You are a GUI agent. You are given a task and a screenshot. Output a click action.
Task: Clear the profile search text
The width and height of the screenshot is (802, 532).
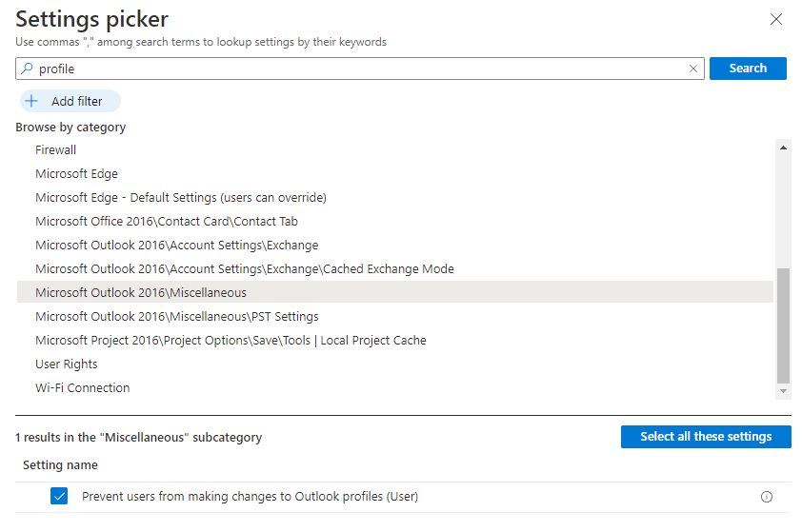693,69
